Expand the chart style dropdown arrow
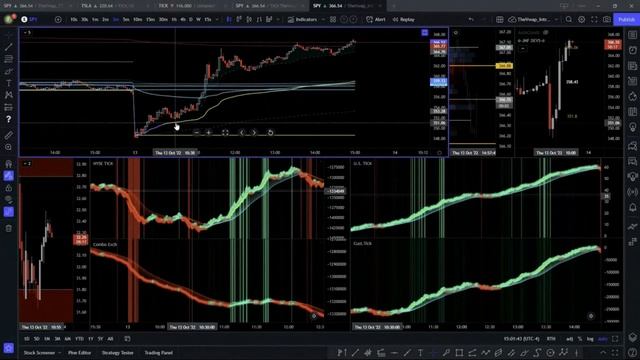640x360 pixels. coord(278,20)
